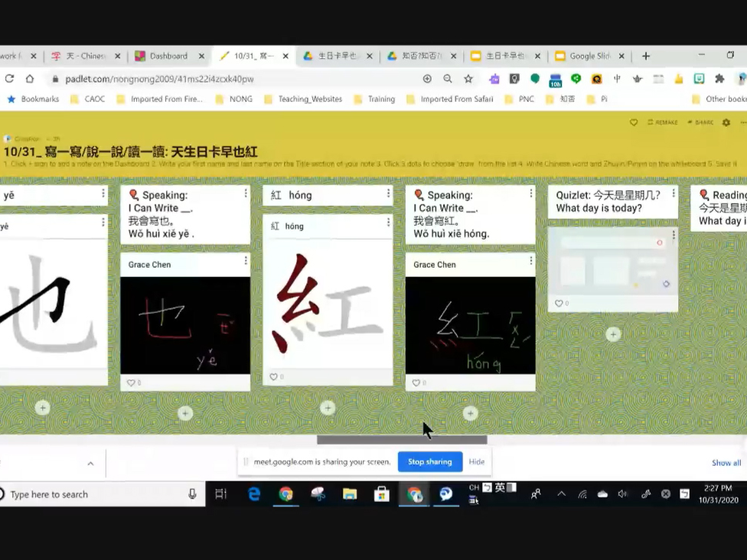Like the padlet with the heart icon in header
This screenshot has height=560, width=747.
point(634,122)
